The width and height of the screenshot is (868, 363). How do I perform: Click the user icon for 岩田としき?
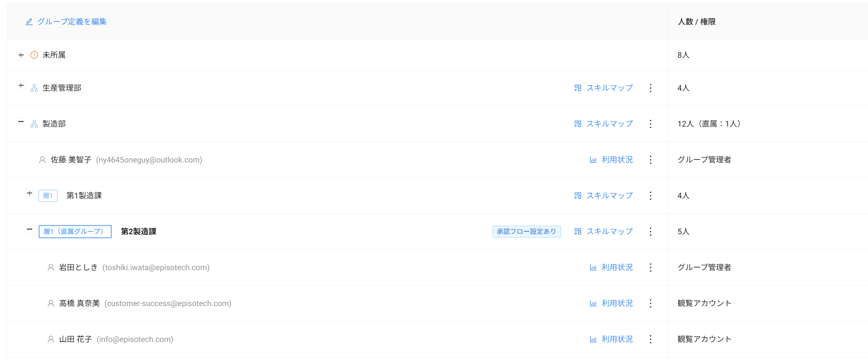point(51,268)
